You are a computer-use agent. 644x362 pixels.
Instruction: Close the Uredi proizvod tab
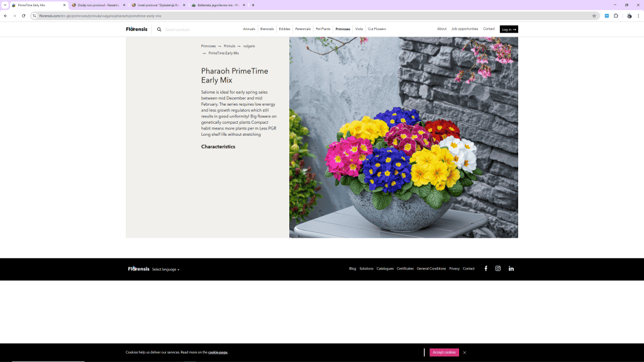(184, 5)
